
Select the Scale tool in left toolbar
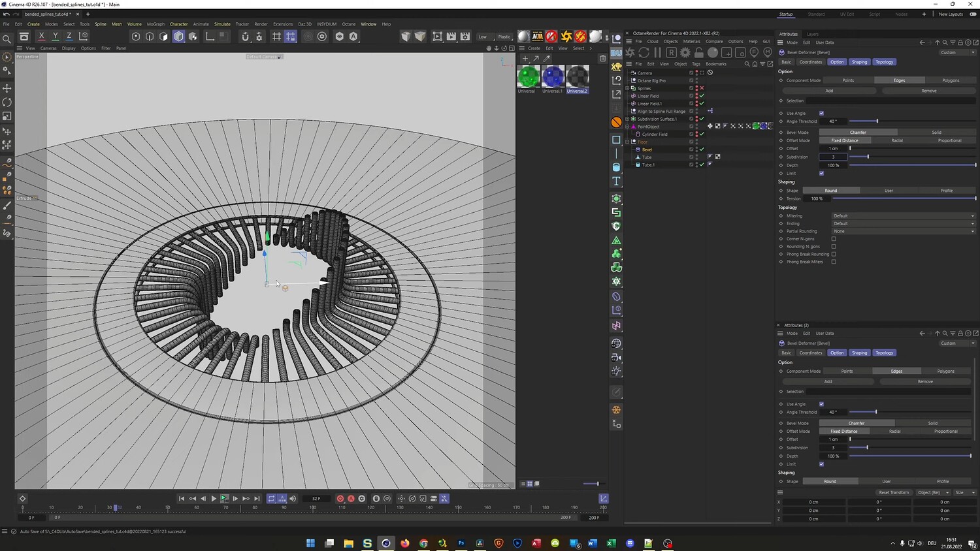(x=7, y=116)
